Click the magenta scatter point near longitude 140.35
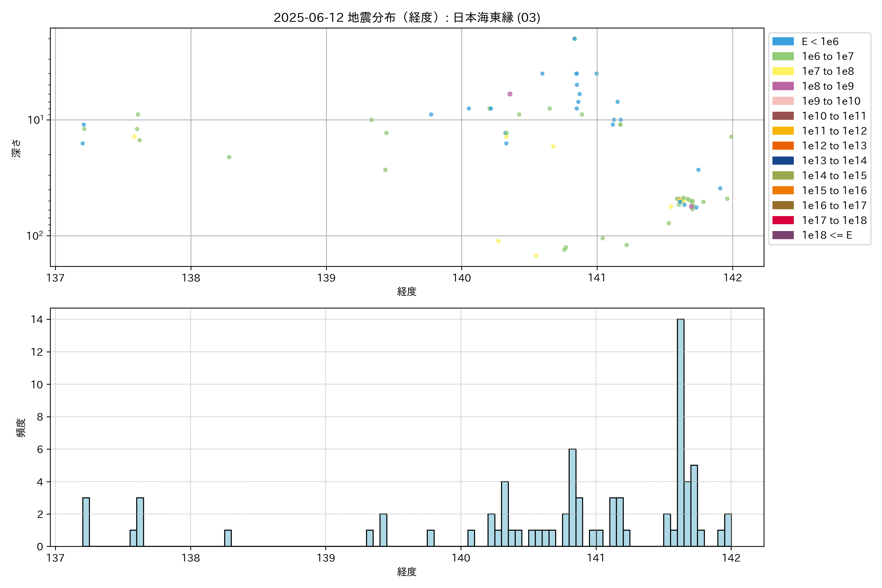The height and width of the screenshot is (588, 882). pyautogui.click(x=510, y=94)
